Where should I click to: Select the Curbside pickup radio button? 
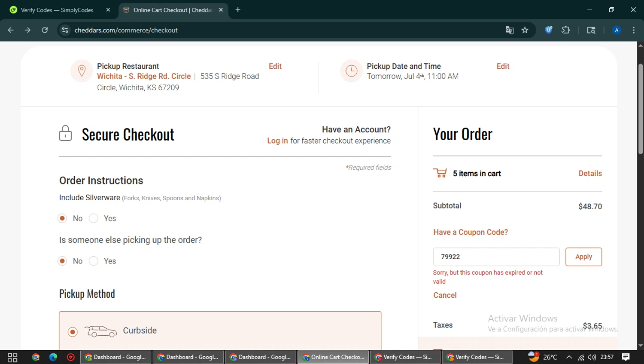(x=73, y=332)
